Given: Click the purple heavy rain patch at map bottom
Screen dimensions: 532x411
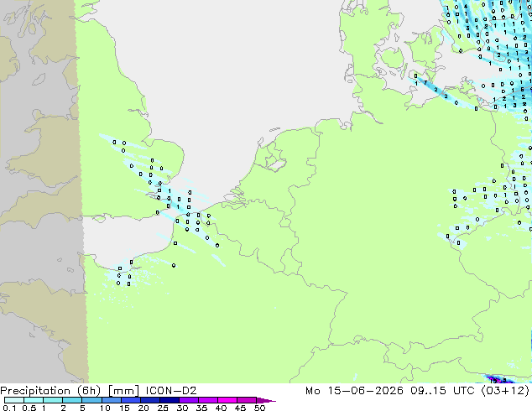Looking at the screenshot, I should point(498,379).
